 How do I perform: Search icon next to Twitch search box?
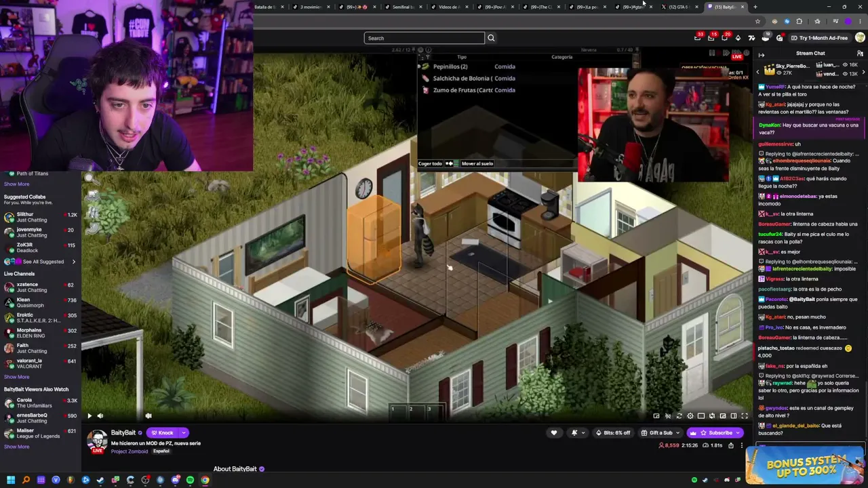491,38
